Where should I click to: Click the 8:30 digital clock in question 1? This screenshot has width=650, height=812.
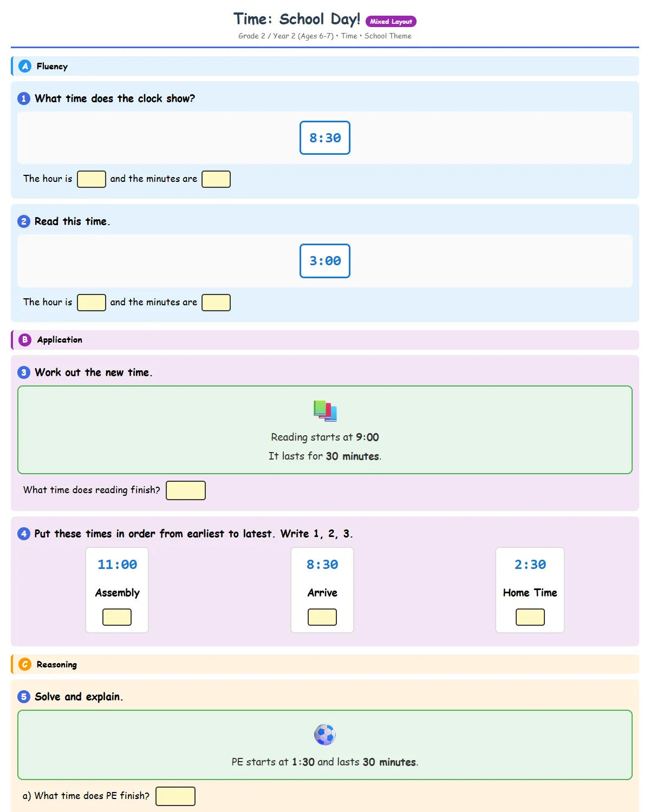pyautogui.click(x=325, y=138)
